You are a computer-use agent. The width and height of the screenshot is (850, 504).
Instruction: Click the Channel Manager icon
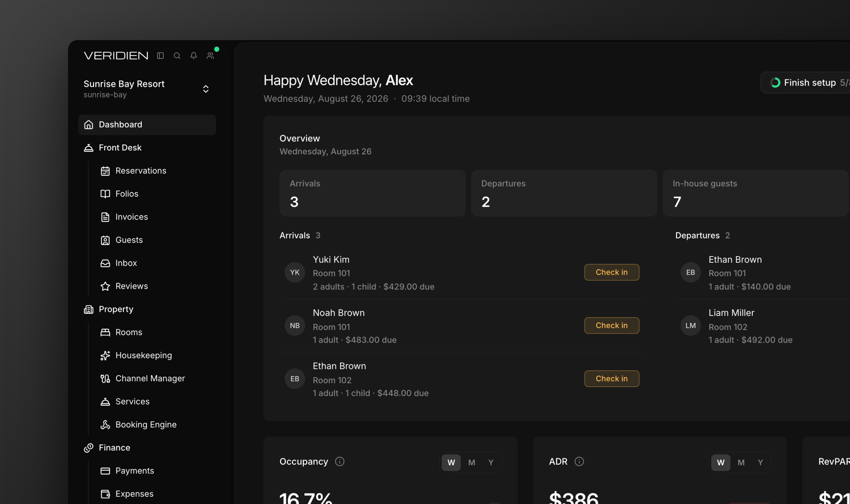[105, 379]
